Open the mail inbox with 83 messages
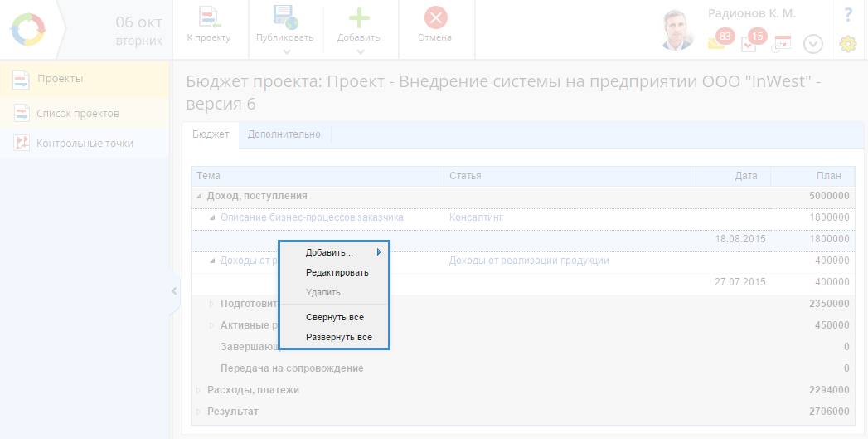 point(717,42)
